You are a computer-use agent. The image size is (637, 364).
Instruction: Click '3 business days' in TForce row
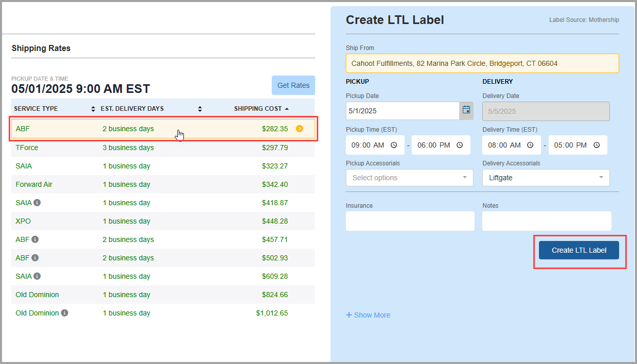coord(128,148)
